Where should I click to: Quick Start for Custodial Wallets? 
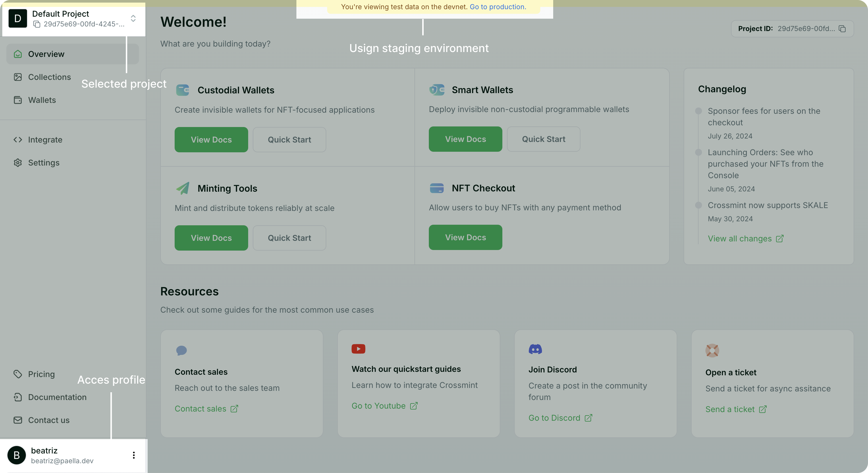click(x=290, y=140)
